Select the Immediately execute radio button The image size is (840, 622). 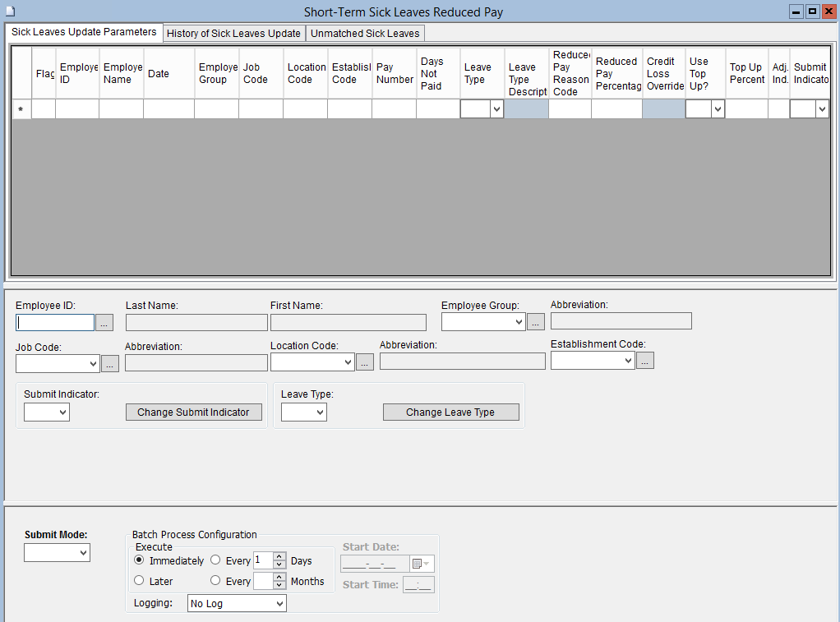pos(139,560)
